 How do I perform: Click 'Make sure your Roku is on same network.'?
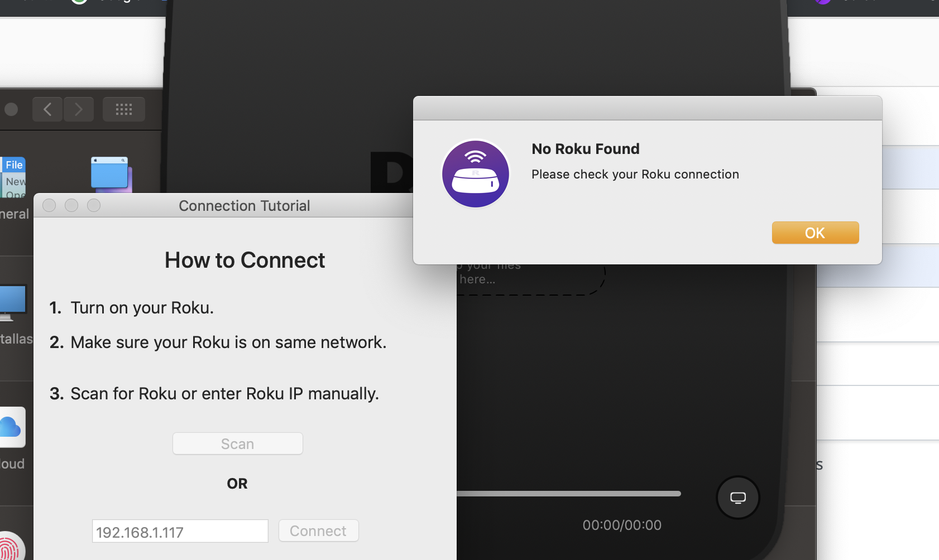click(x=228, y=342)
